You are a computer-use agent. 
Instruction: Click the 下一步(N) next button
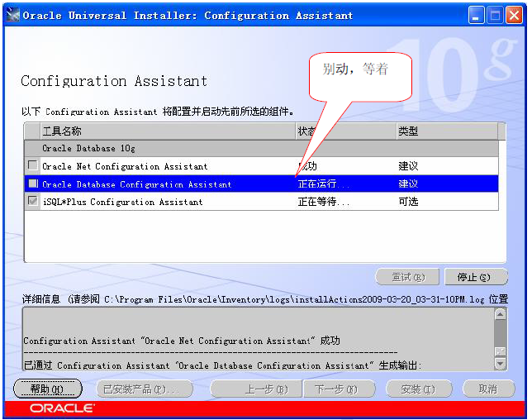[x=340, y=389]
